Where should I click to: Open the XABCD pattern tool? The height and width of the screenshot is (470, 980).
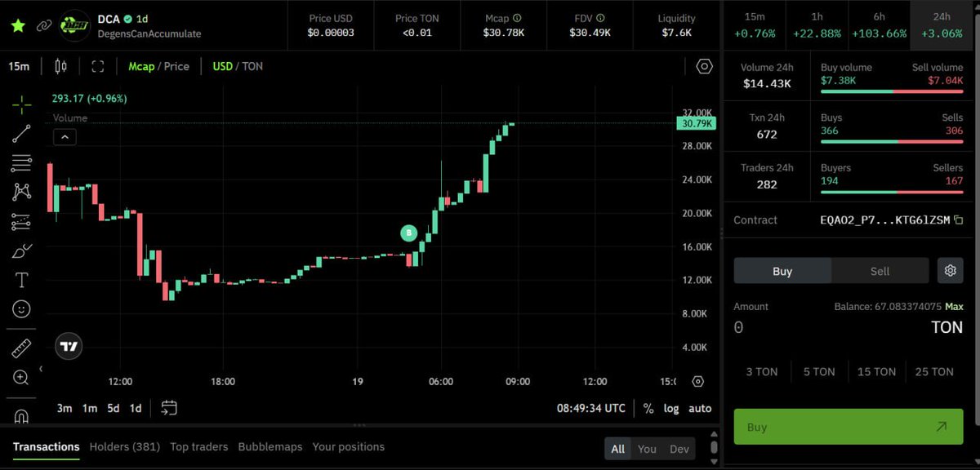(20, 191)
